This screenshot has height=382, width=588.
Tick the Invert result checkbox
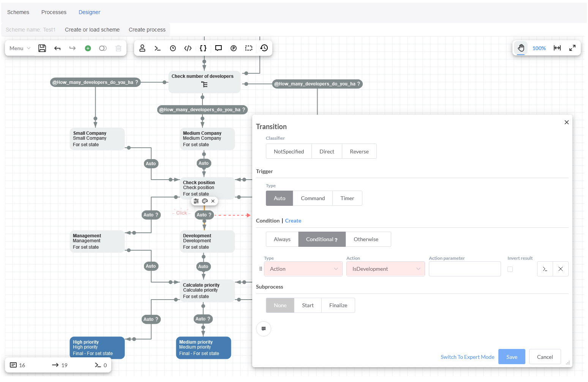[510, 269]
